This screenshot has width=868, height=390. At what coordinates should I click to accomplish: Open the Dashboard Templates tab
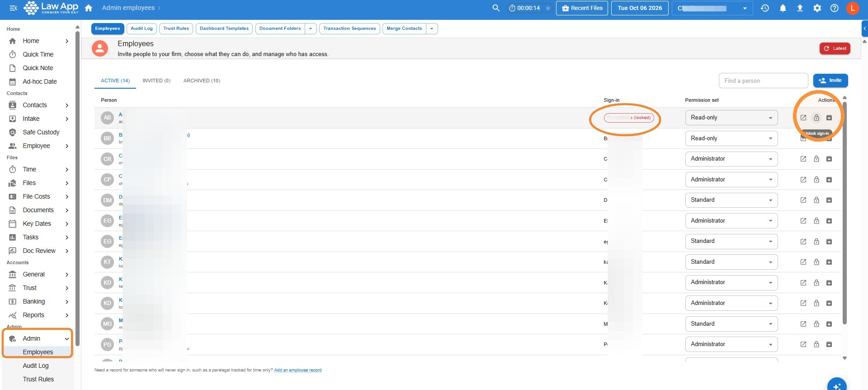pyautogui.click(x=224, y=29)
